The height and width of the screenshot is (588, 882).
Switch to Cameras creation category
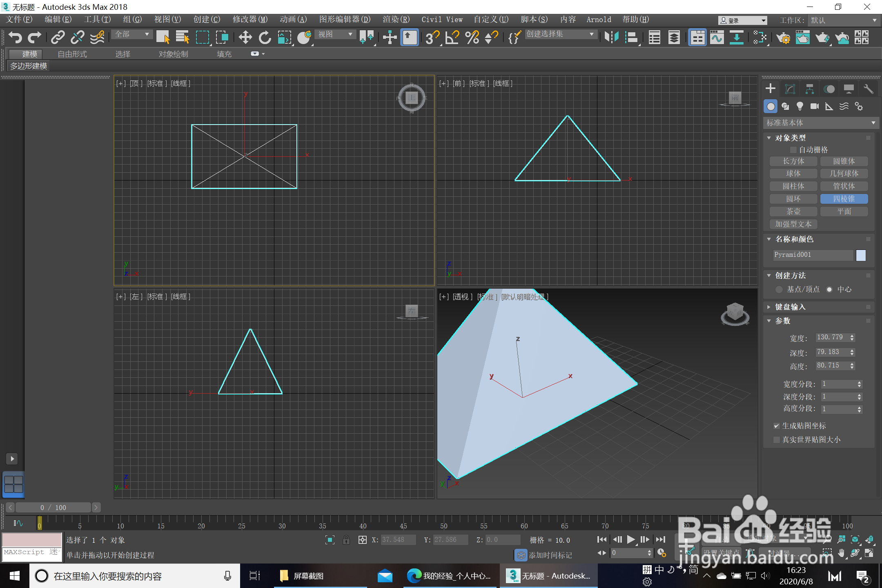(x=814, y=107)
